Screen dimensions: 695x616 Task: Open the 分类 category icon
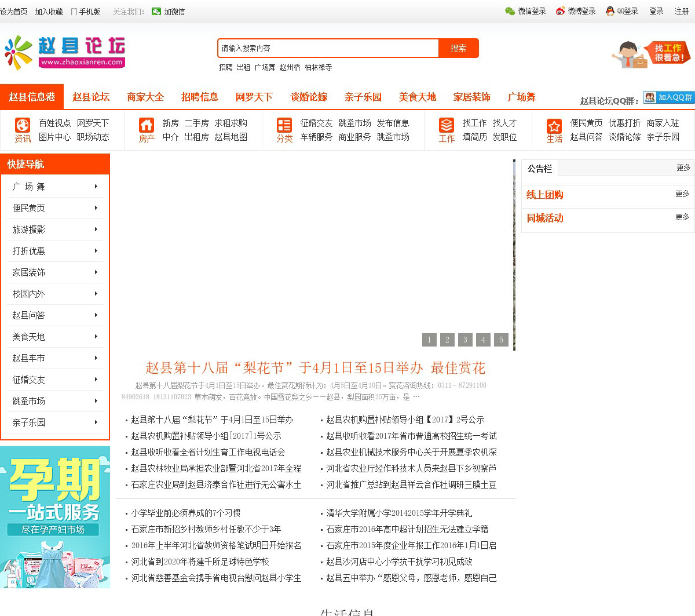[x=284, y=125]
